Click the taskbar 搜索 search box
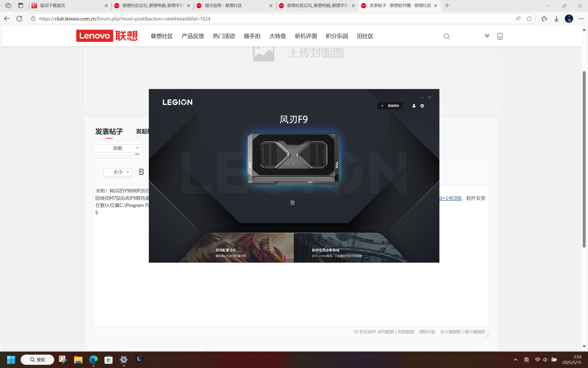This screenshot has height=368, width=588. pos(37,359)
